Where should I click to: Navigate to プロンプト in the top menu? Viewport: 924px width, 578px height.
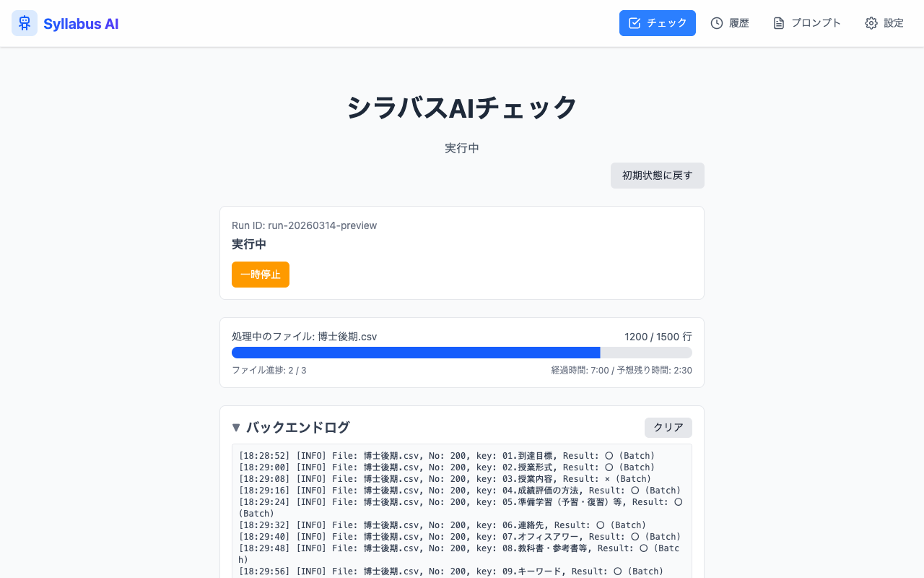click(816, 22)
